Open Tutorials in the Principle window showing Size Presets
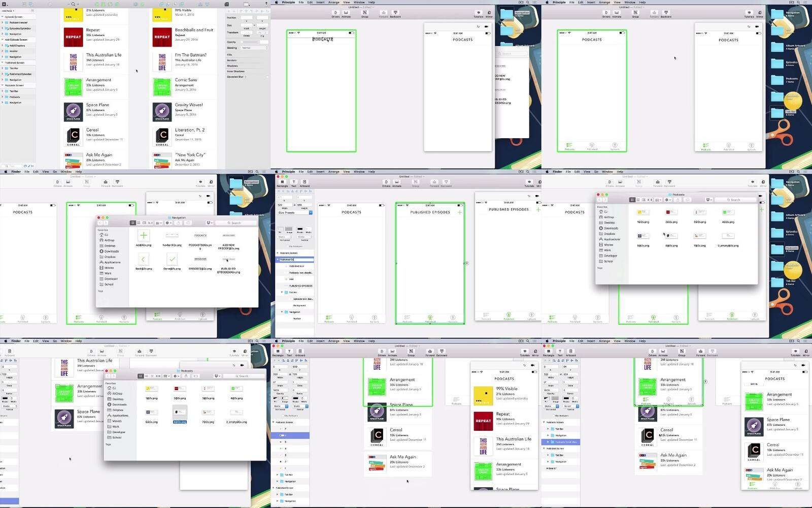 529,183
